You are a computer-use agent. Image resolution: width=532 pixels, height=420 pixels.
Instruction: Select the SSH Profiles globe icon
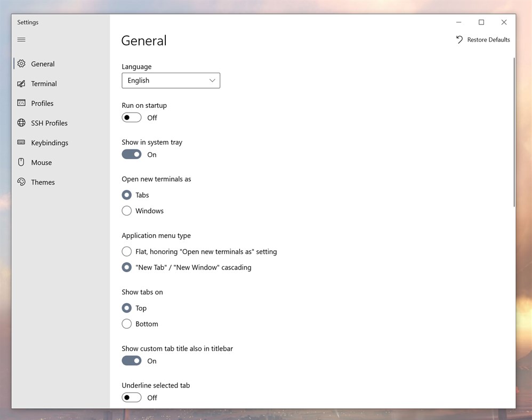[21, 123]
